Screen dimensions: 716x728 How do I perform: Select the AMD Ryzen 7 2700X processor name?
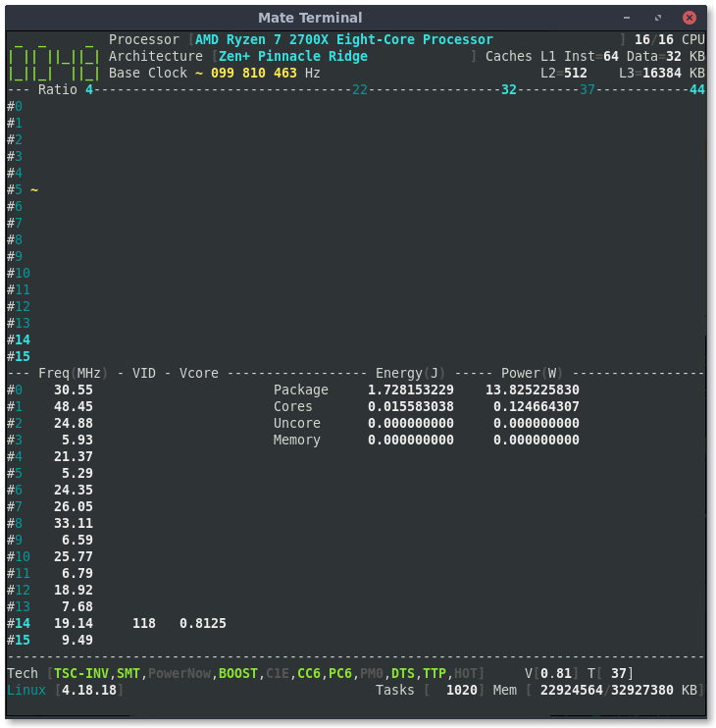(344, 39)
